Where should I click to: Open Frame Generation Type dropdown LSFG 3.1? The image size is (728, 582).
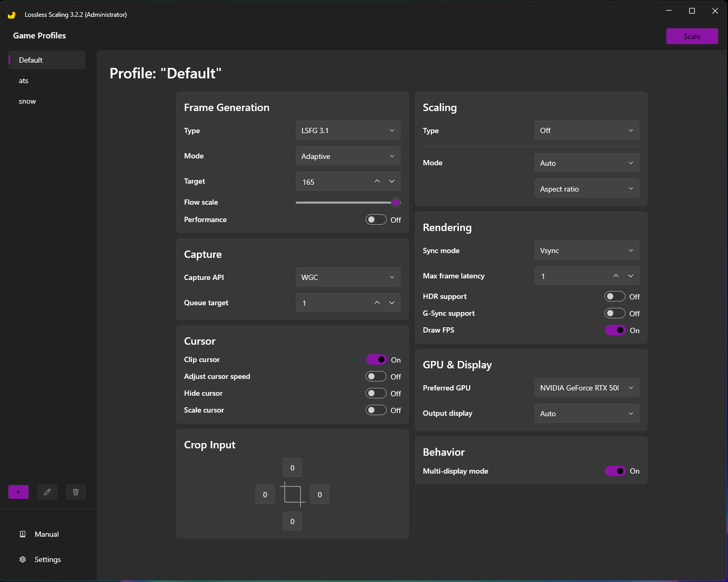[x=348, y=131]
